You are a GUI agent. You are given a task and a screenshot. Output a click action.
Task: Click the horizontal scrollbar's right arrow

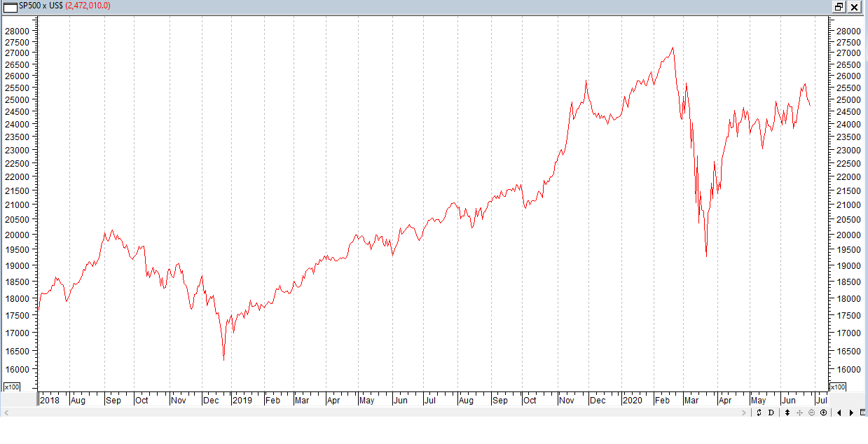[x=744, y=413]
